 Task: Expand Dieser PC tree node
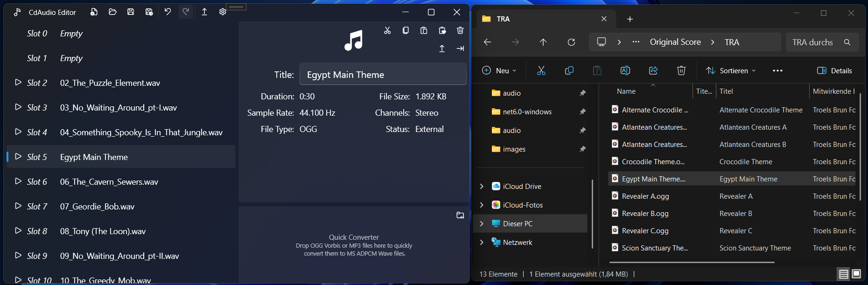tap(482, 223)
